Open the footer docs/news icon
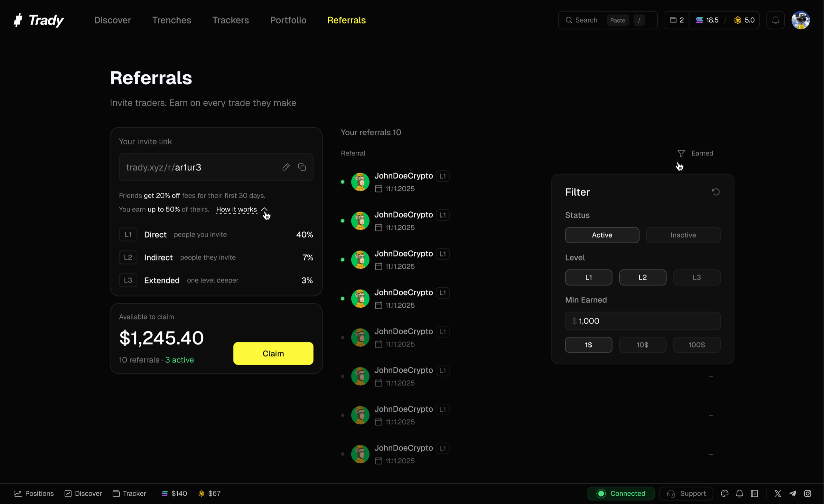 click(x=754, y=493)
